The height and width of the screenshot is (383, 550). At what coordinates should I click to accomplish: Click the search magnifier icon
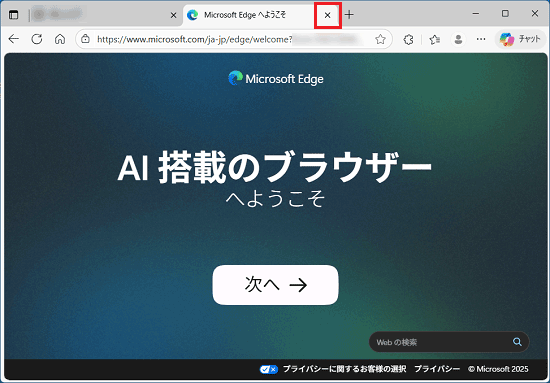tap(517, 342)
